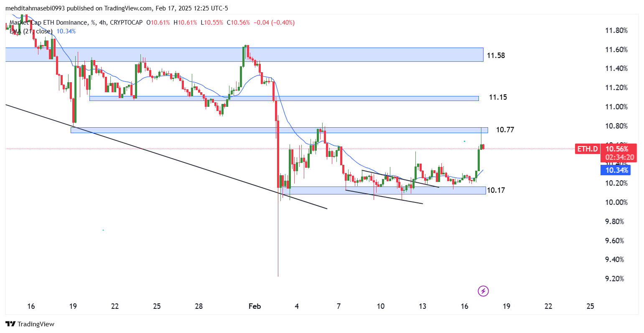Click the 11.80% price axis tick
Image resolution: width=644 pixels, height=333 pixels.
(x=616, y=30)
